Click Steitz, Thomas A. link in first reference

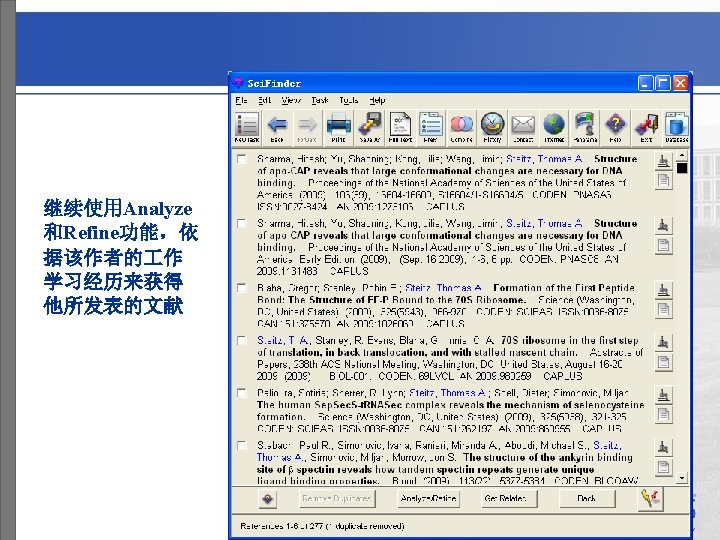pos(544,159)
